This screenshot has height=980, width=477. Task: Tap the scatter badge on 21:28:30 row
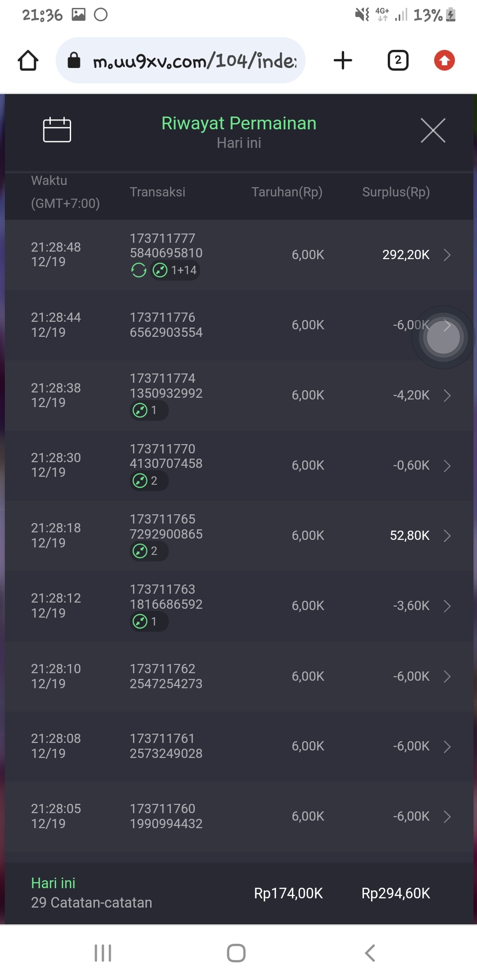[x=148, y=480]
